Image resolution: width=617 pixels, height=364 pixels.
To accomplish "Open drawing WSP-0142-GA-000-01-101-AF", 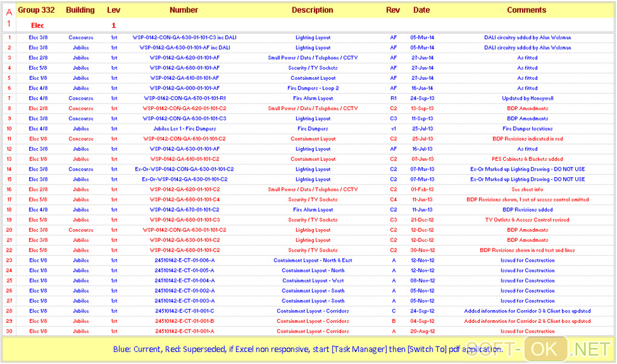I will [184, 88].
